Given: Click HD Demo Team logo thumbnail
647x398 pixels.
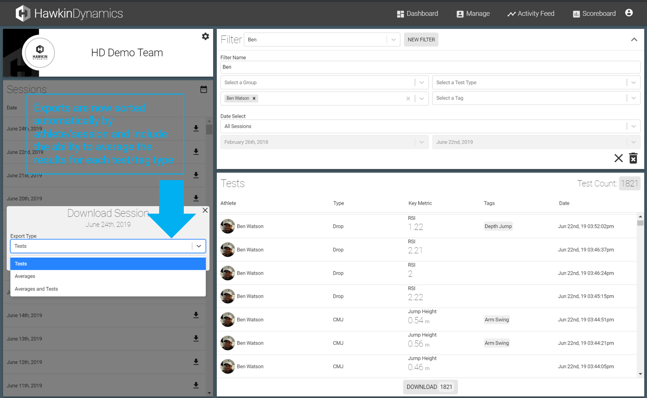Looking at the screenshot, I should [x=39, y=52].
